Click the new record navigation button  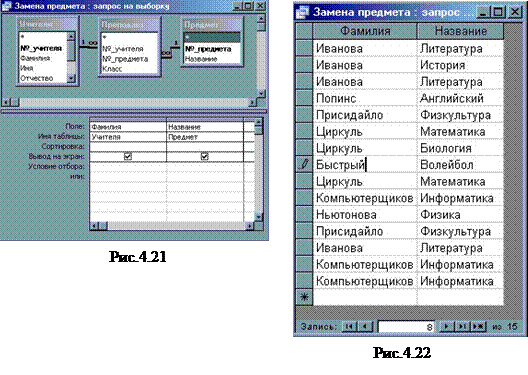tap(478, 326)
